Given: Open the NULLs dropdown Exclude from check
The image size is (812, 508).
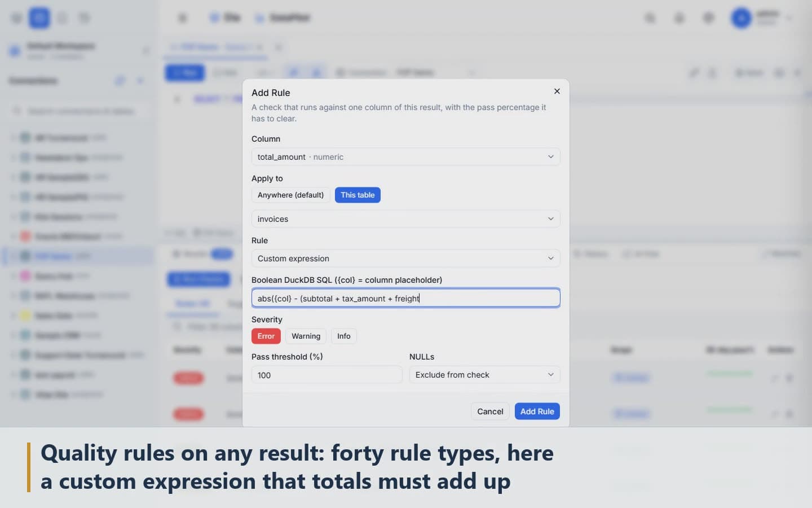Looking at the screenshot, I should click(x=484, y=375).
